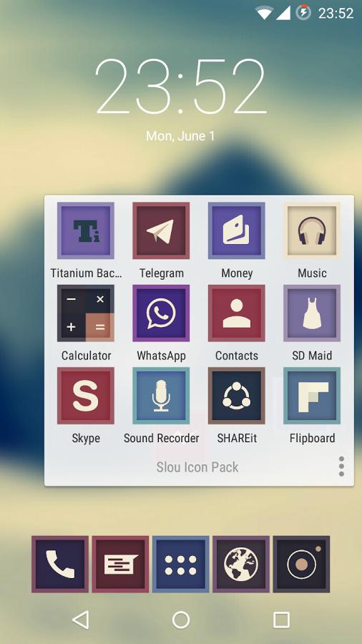362x644 pixels.
Task: Open the Titanium Backup app icon
Action: coord(85,230)
